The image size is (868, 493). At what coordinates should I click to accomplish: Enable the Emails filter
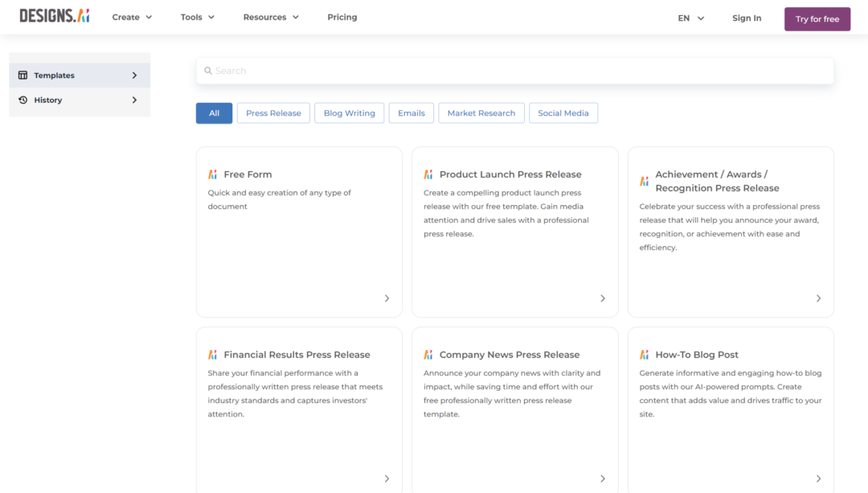pos(411,113)
